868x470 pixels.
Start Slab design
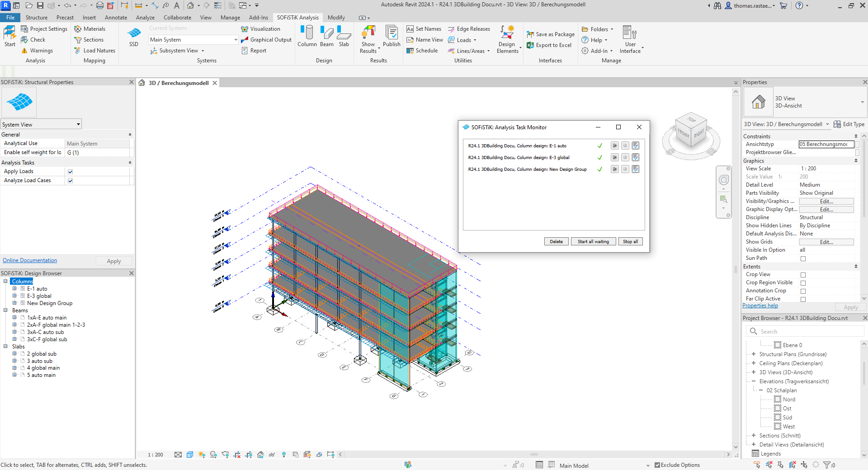click(x=344, y=36)
